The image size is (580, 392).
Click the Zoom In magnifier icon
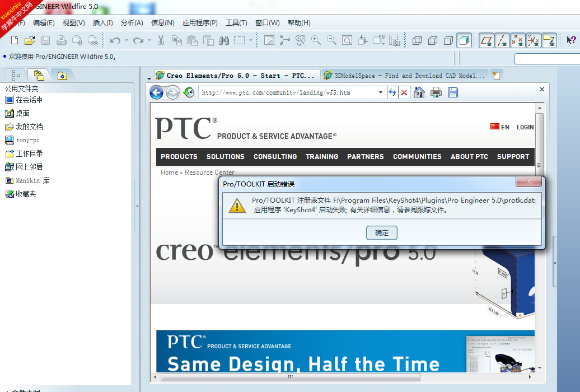click(x=316, y=40)
